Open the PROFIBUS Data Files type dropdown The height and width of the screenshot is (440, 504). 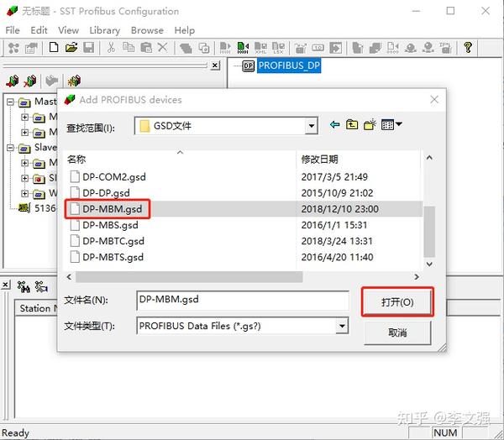pyautogui.click(x=342, y=326)
